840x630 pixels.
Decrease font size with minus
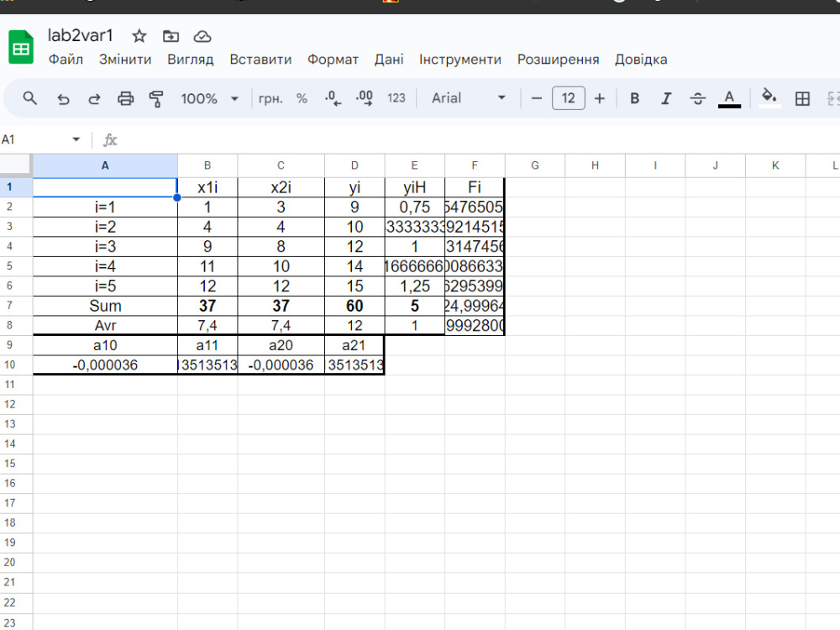point(536,98)
